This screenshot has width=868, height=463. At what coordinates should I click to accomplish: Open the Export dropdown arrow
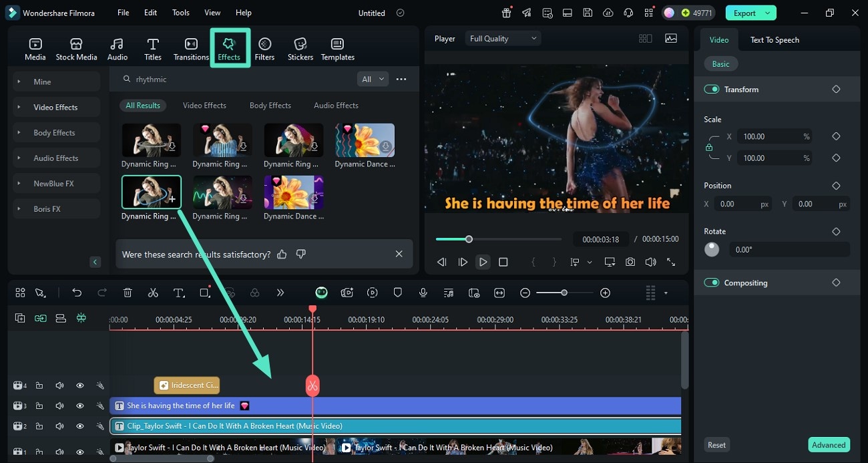(768, 13)
